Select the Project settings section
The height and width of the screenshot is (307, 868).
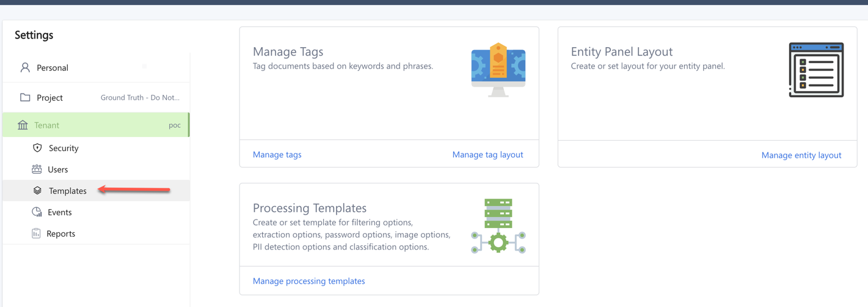click(50, 98)
